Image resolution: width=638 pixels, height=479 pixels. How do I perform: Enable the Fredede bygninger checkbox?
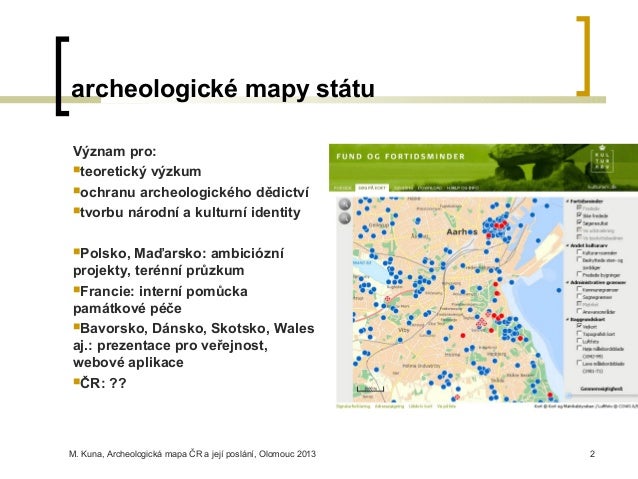(x=579, y=275)
